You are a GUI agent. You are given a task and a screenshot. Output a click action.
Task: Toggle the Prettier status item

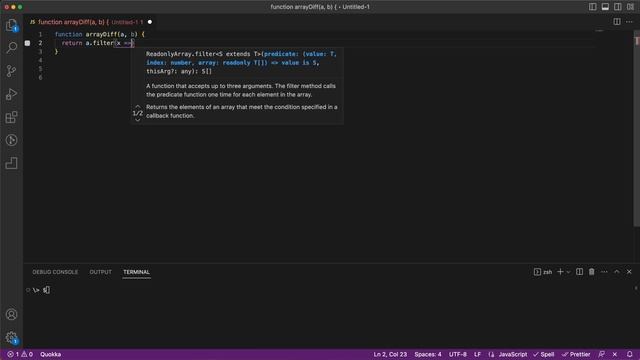tap(576, 354)
